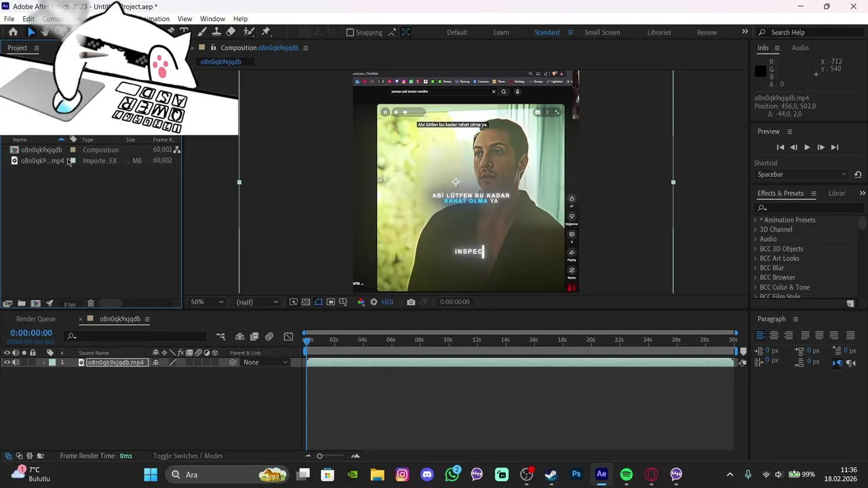Select the Roto Brush tool

pos(248,32)
